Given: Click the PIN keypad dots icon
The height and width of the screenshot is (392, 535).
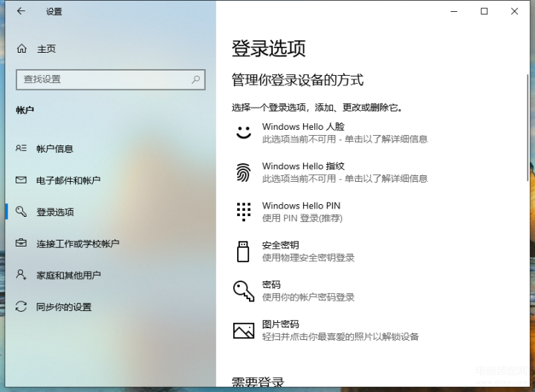Looking at the screenshot, I should pos(244,212).
